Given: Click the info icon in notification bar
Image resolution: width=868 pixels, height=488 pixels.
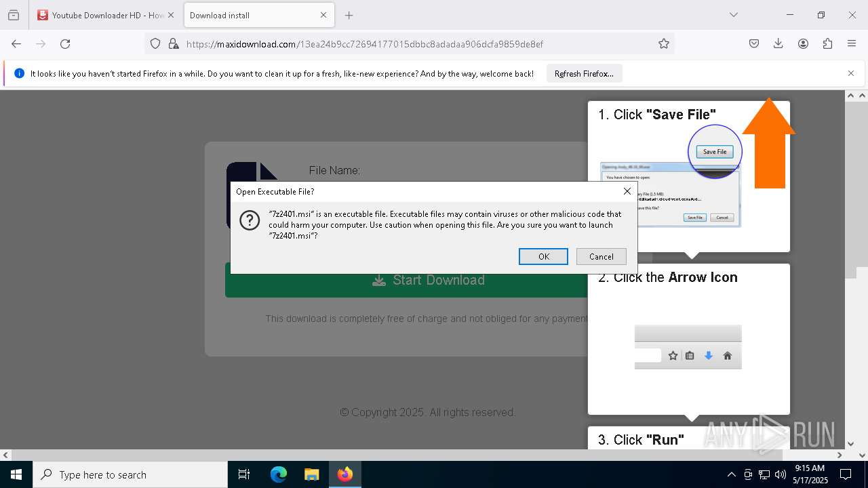Looking at the screenshot, I should (19, 73).
